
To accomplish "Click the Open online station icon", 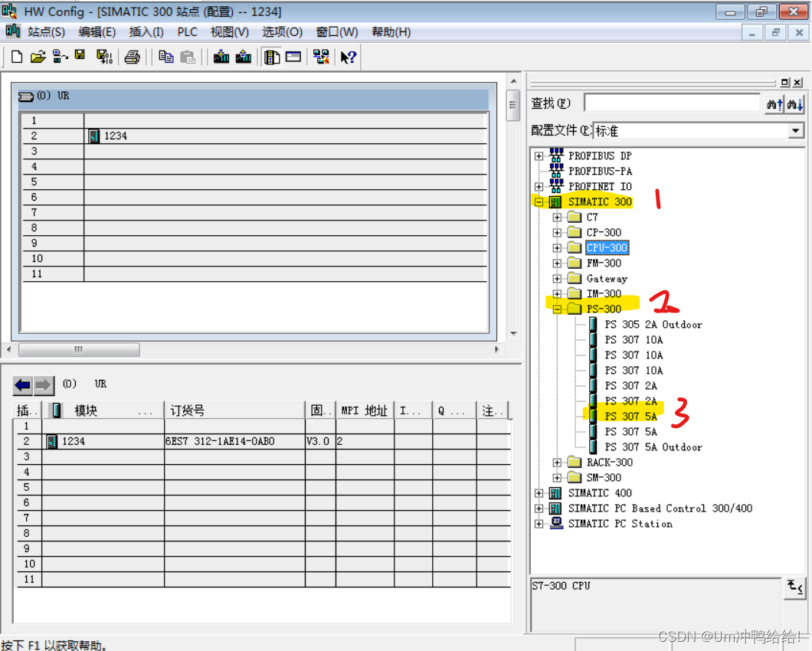I will (x=60, y=57).
